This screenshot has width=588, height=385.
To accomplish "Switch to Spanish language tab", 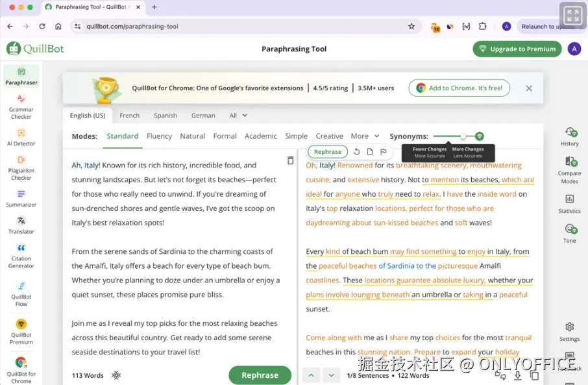I will [165, 116].
